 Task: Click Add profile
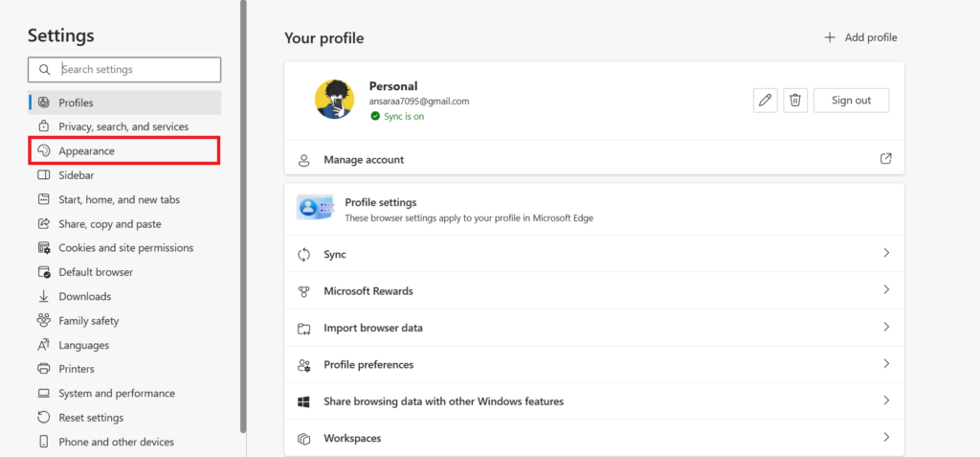pyautogui.click(x=860, y=37)
